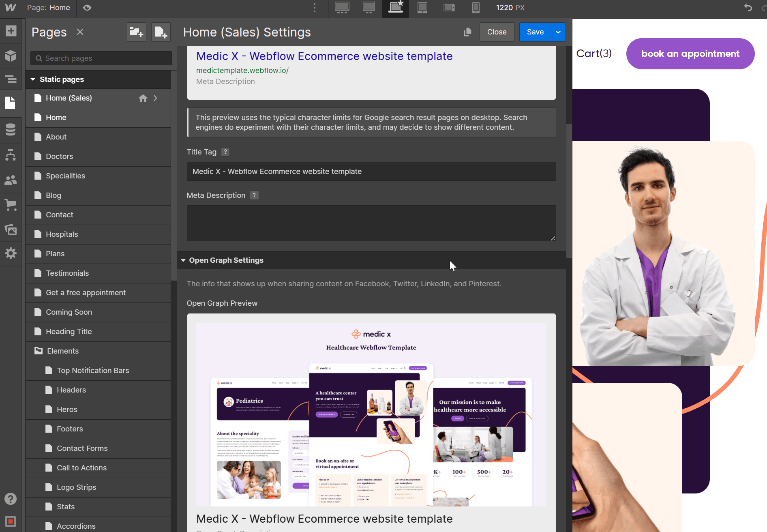The image size is (767, 532).
Task: Open Cart(3) on the canvas
Action: point(594,54)
